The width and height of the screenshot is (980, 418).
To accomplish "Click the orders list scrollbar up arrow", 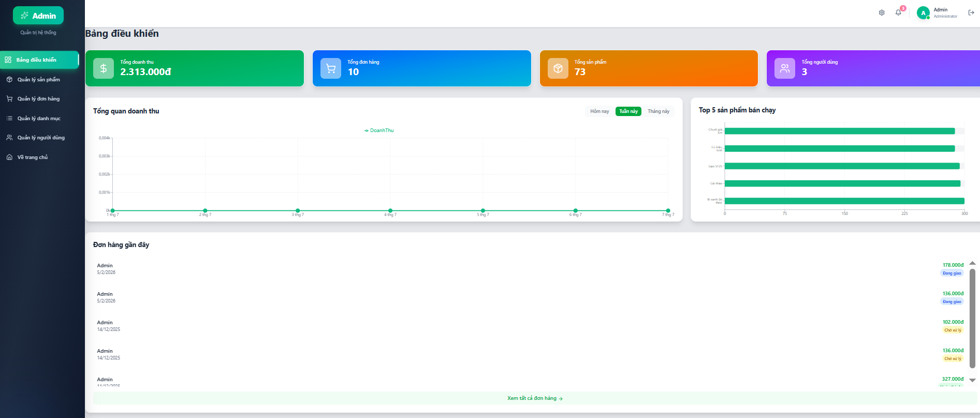I will click(x=972, y=263).
